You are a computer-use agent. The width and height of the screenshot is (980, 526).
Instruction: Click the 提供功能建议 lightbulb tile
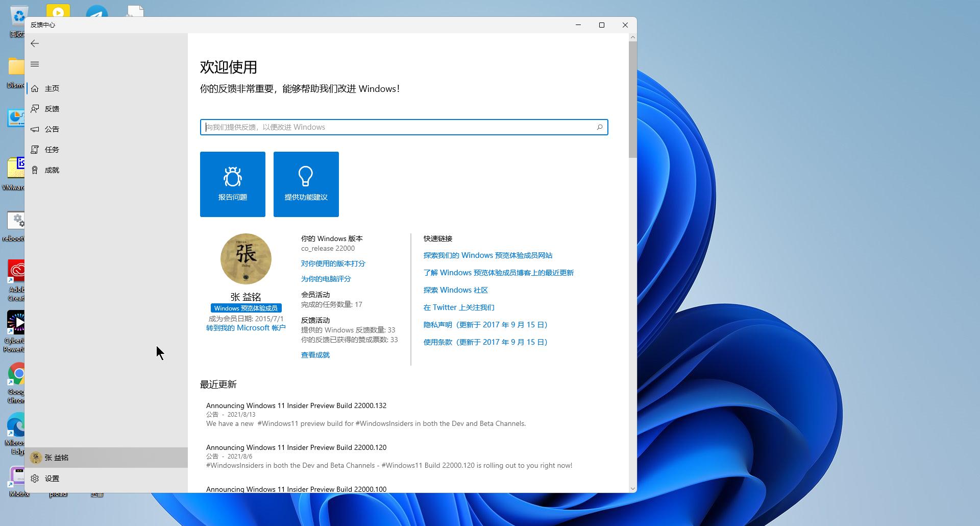[x=306, y=184]
